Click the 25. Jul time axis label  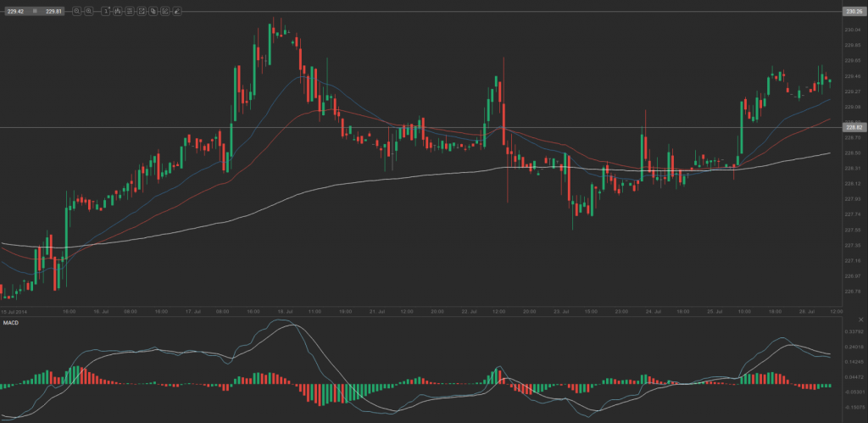[x=714, y=311]
